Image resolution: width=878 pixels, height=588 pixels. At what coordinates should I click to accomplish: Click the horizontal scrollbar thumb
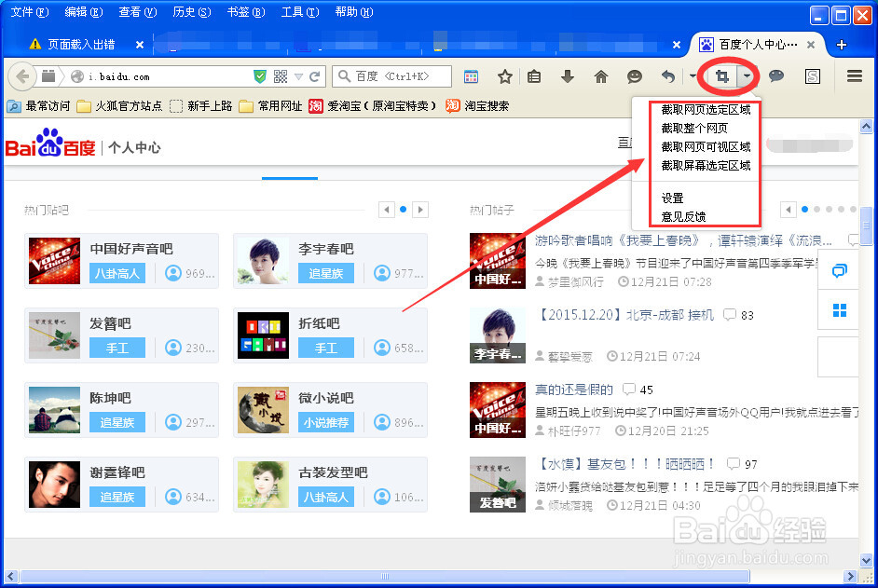click(384, 576)
